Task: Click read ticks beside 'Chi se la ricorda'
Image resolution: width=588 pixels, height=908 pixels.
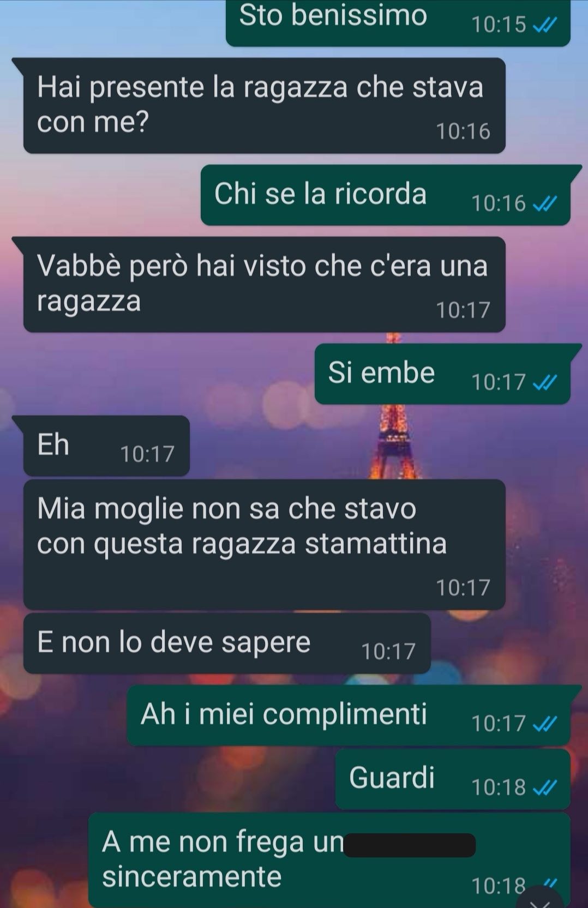Action: [x=544, y=204]
